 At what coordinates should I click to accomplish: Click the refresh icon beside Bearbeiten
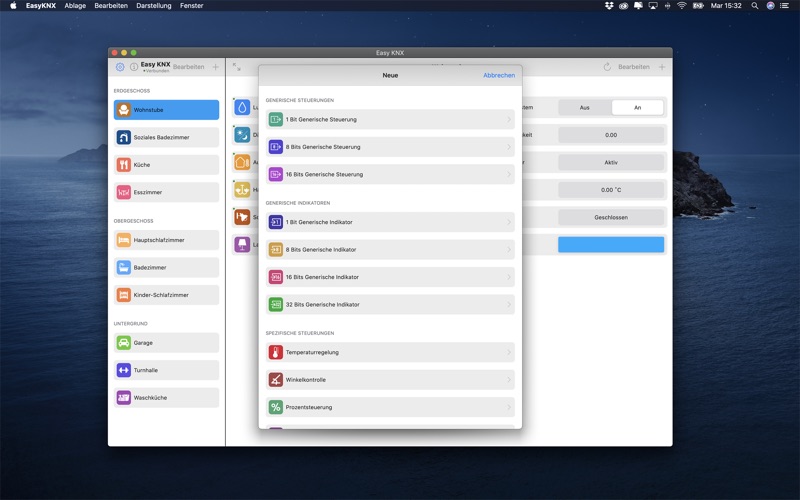point(607,67)
